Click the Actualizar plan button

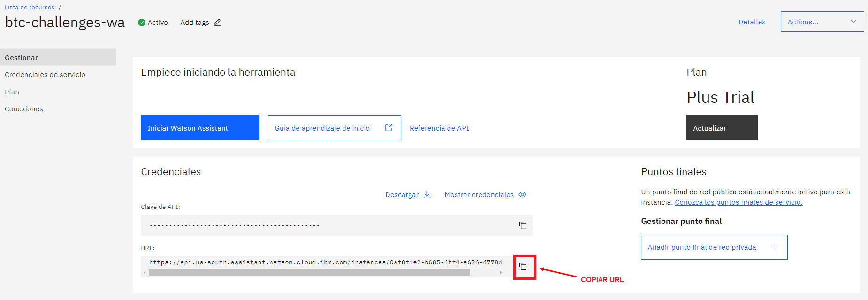[x=722, y=128]
